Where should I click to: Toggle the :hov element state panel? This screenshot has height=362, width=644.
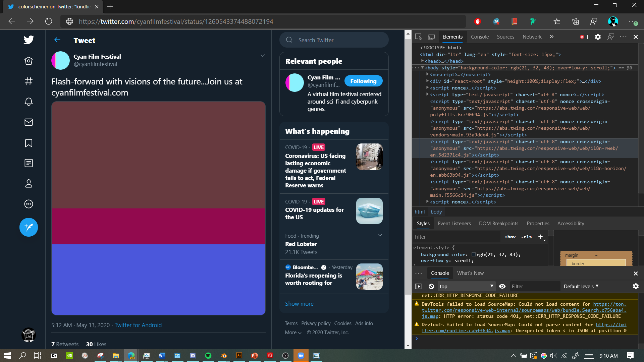point(510,237)
